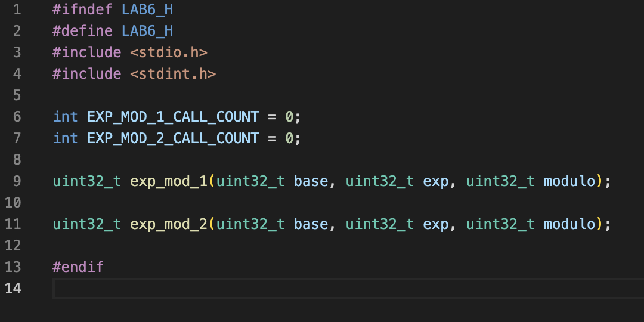Screen dimensions: 644x322
Task: Click return type uint32_t of exp_mod_2
Action: tap(87, 224)
